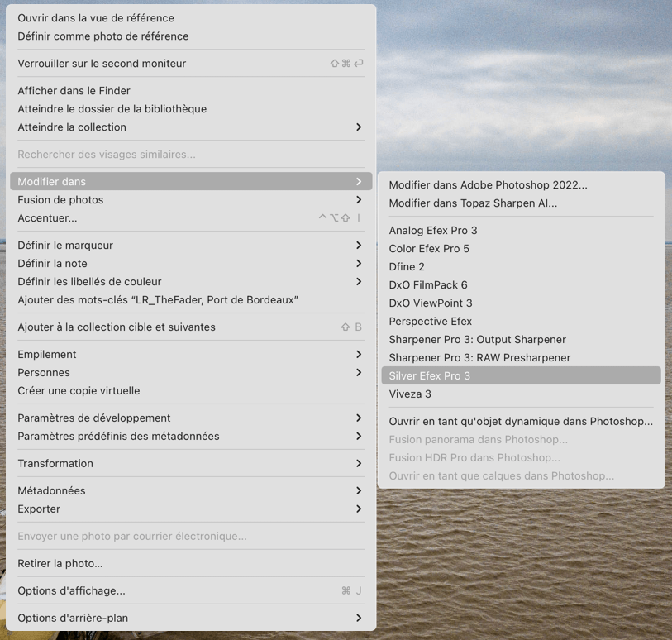Image resolution: width=672 pixels, height=640 pixels.
Task: Click 'Verrouiller sur le second moniteur'
Action: (191, 64)
